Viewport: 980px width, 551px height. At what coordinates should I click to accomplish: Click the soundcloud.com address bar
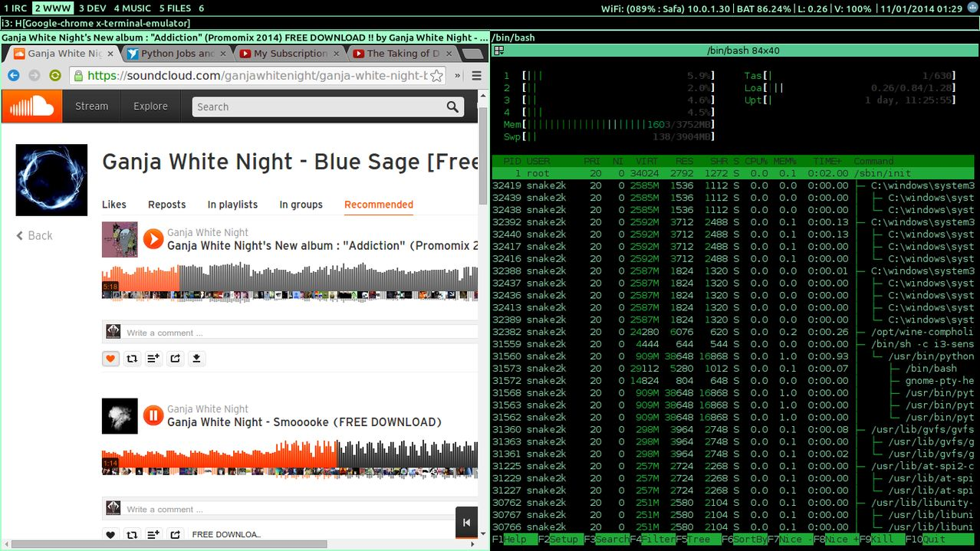click(258, 76)
